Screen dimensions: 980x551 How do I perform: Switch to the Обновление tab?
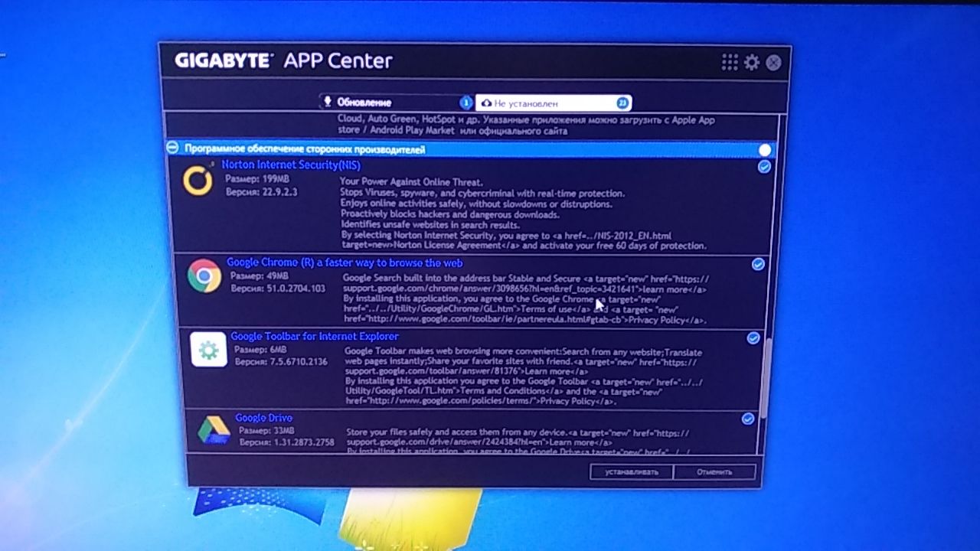pyautogui.click(x=397, y=103)
